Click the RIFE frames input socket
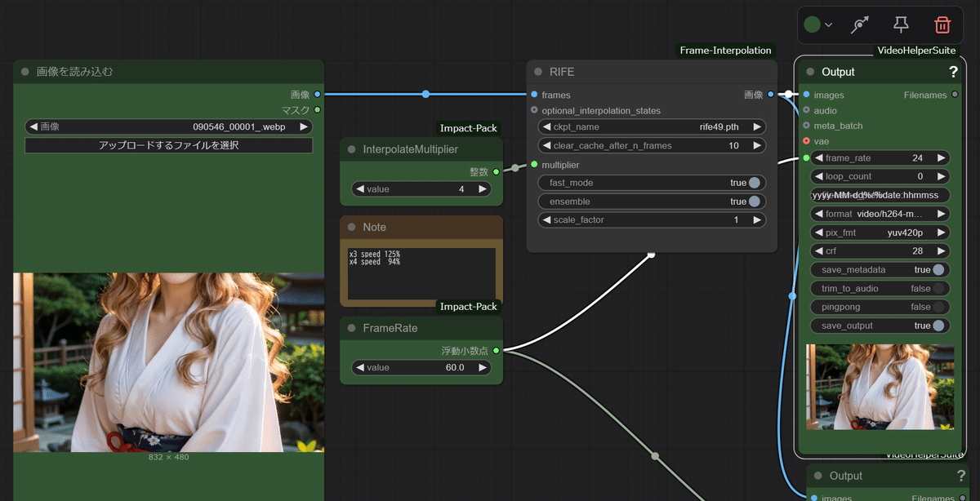 coord(534,95)
